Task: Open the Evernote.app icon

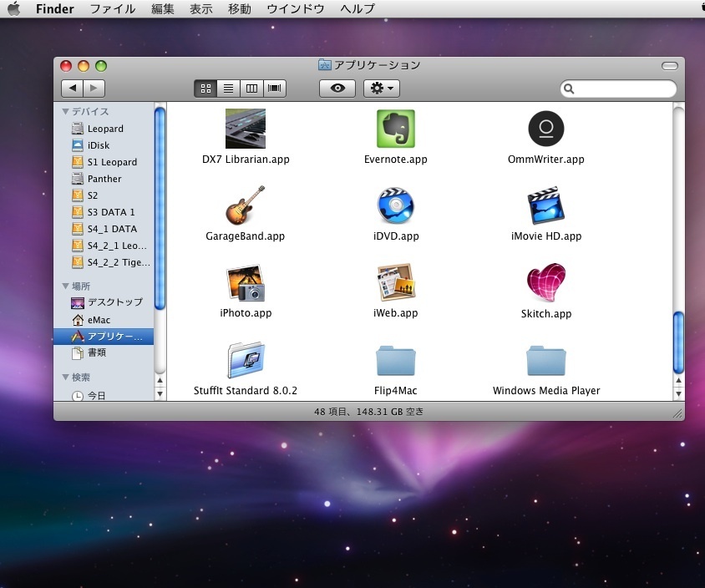Action: coord(396,129)
